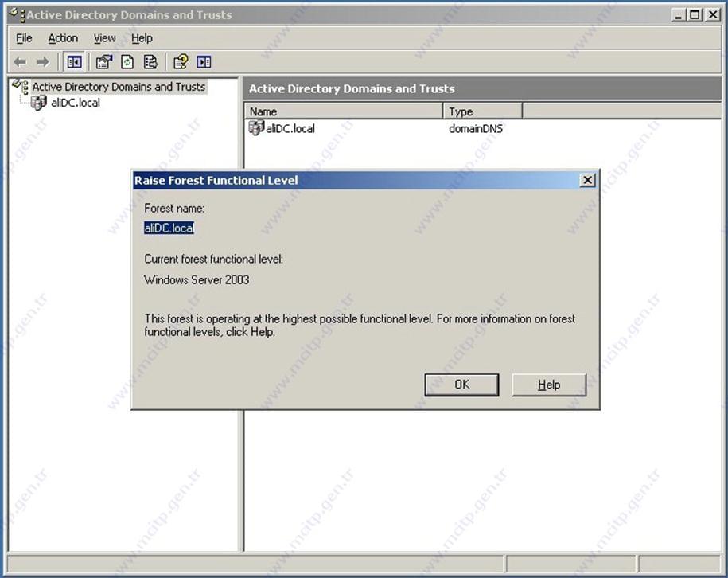Select the aliDC.local row in the right list pane
Viewport: 728px width, 578px height.
pos(290,128)
